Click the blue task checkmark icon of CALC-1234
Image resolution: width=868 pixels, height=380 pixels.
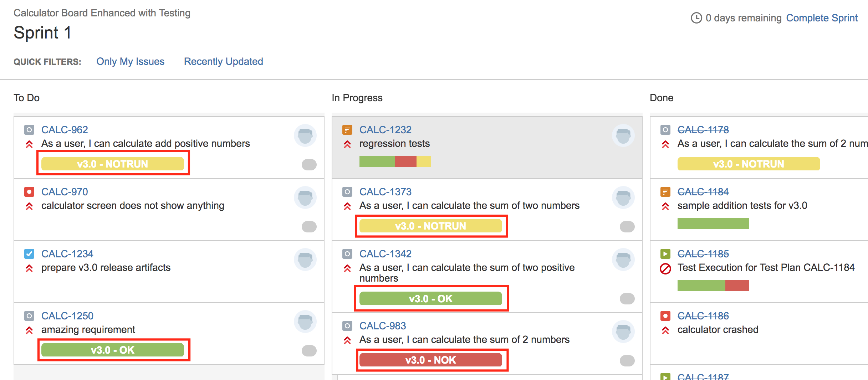[29, 254]
